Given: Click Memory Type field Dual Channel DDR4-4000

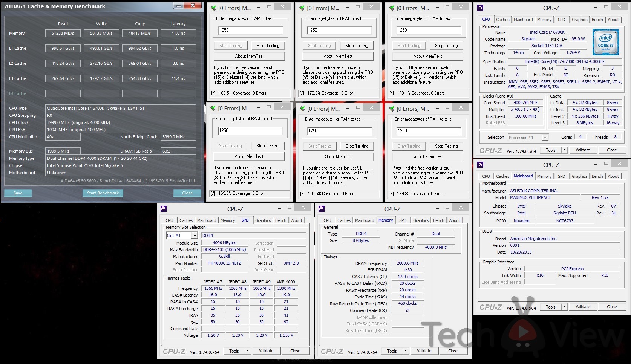Looking at the screenshot, I should 121,158.
